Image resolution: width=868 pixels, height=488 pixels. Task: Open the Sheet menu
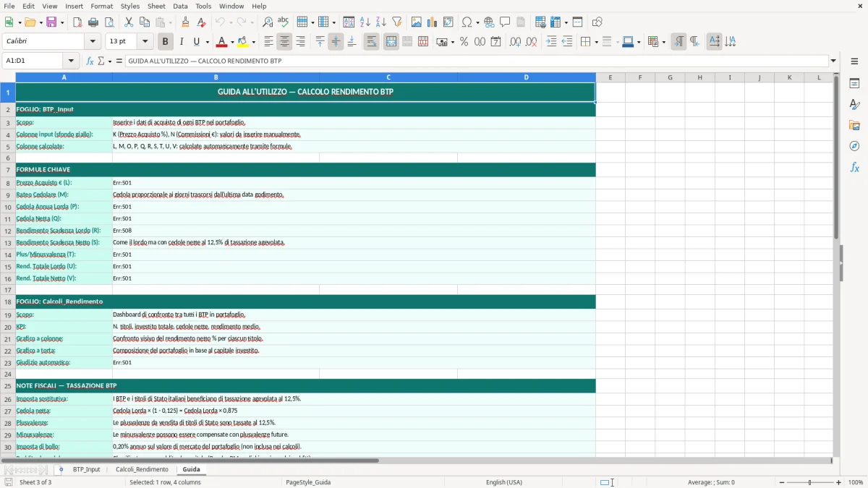pyautogui.click(x=156, y=6)
